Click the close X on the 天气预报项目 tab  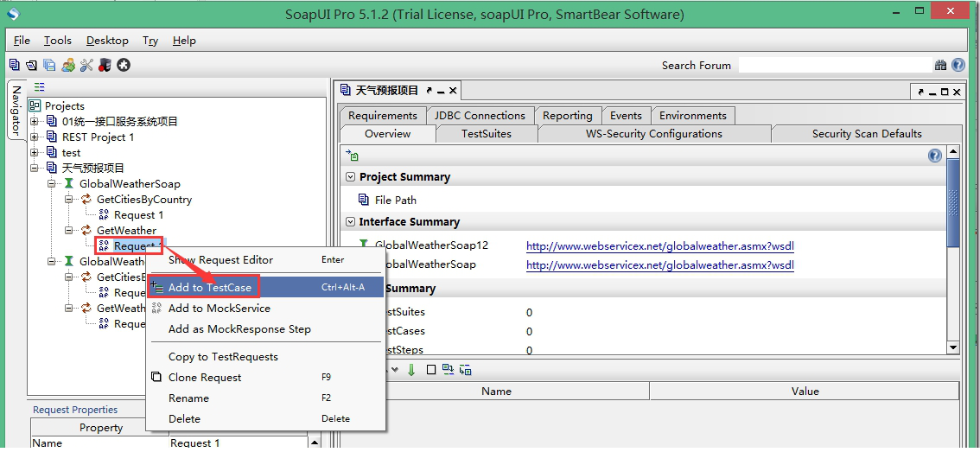[453, 91]
